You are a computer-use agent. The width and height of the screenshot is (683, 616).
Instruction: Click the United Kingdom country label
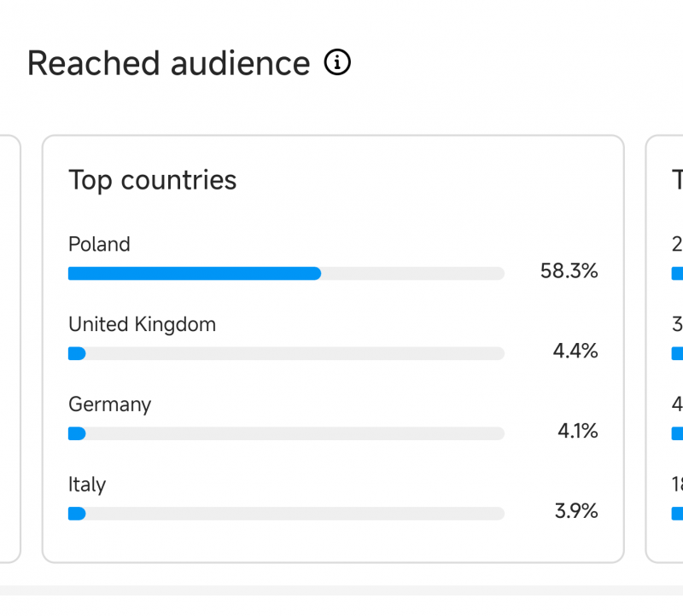(142, 324)
